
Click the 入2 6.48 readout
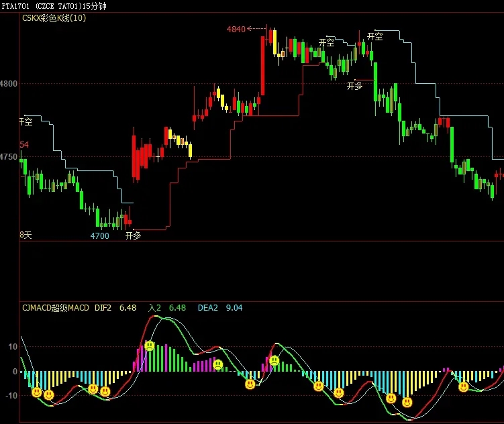pyautogui.click(x=167, y=308)
